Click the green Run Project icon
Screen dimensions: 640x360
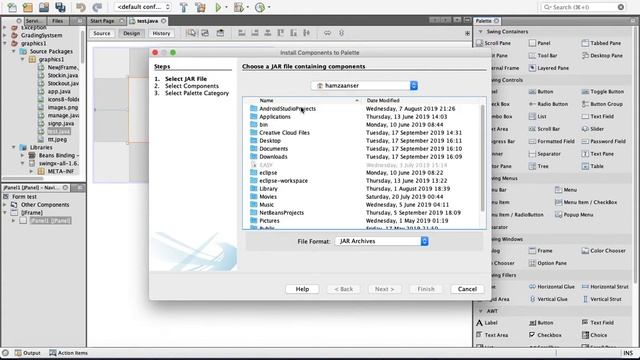pos(218,7)
